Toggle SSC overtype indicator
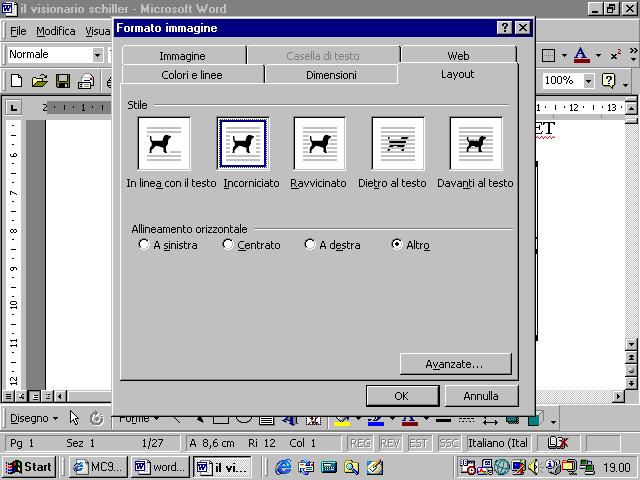 pos(449,443)
